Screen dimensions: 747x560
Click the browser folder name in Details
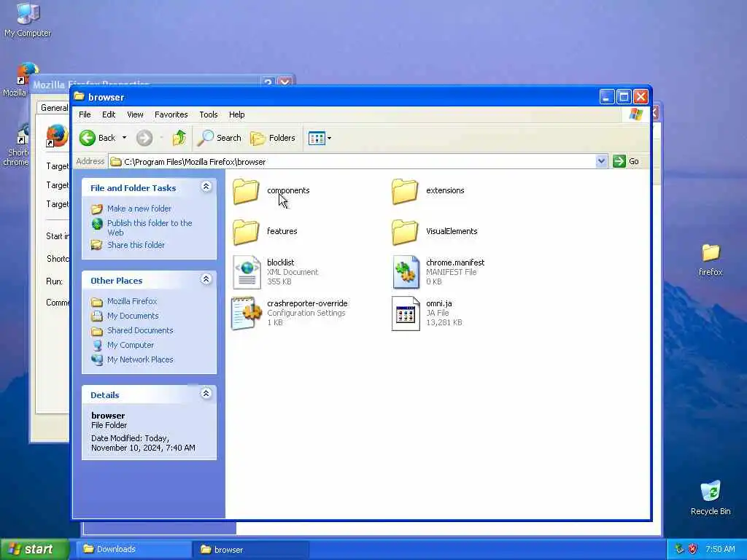108,416
